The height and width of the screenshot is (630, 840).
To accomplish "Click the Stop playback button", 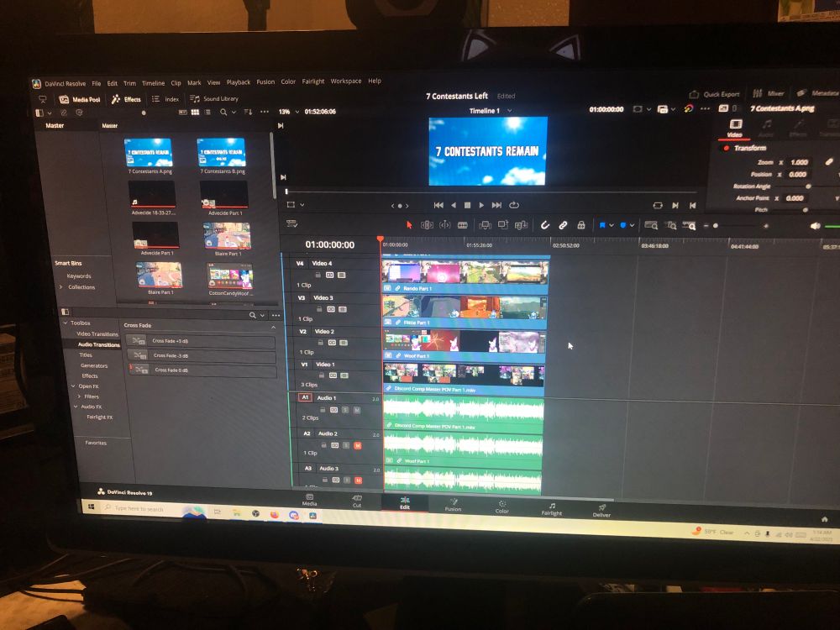I will pos(467,205).
